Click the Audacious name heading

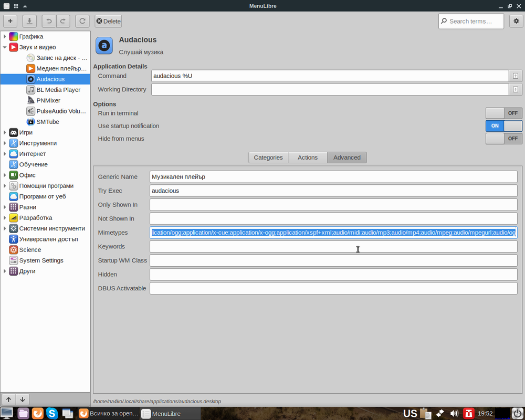pyautogui.click(x=138, y=40)
